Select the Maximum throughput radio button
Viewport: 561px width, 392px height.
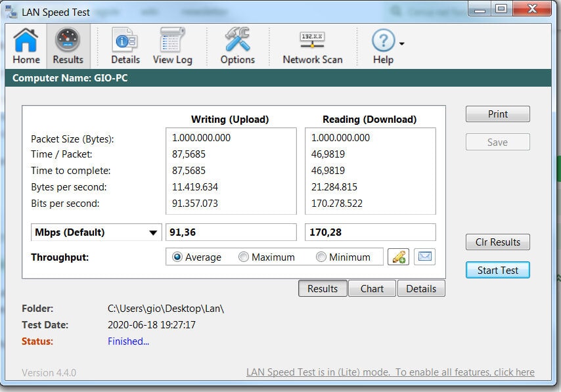pos(244,257)
